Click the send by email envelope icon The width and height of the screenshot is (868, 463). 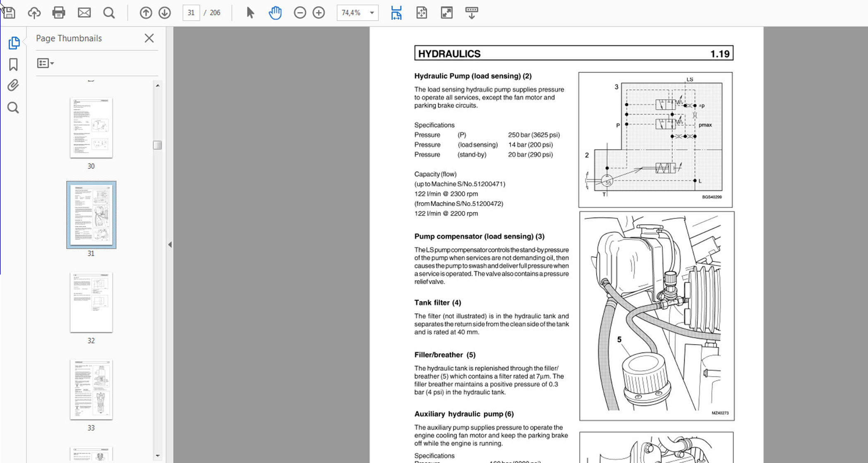tap(84, 13)
